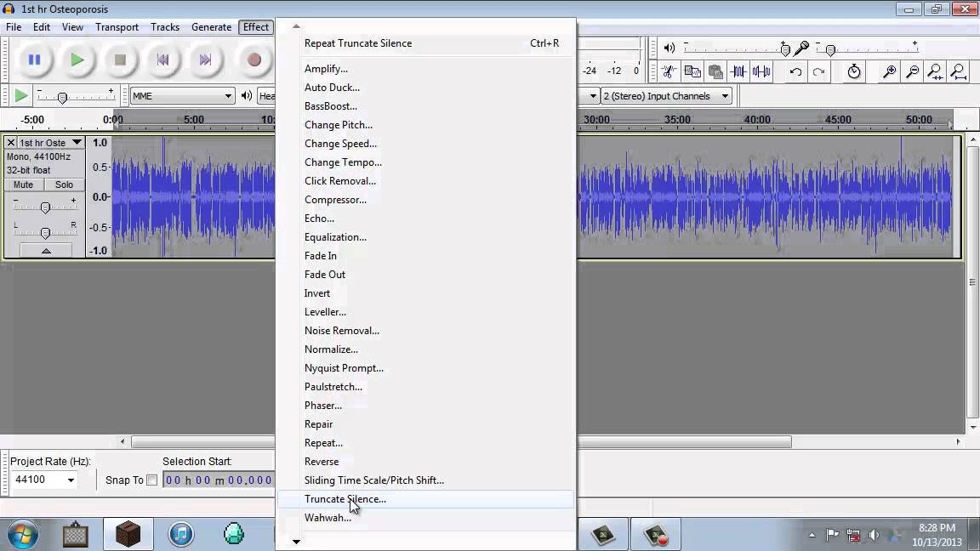
Task: Click the Trim audio tool icon
Action: click(669, 71)
